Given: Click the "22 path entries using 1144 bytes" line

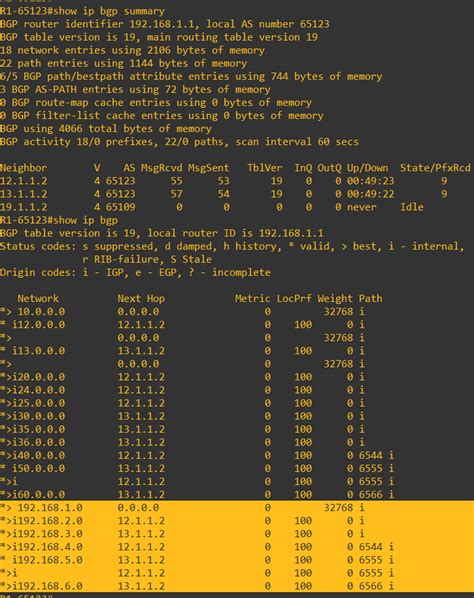Looking at the screenshot, I should [x=124, y=63].
